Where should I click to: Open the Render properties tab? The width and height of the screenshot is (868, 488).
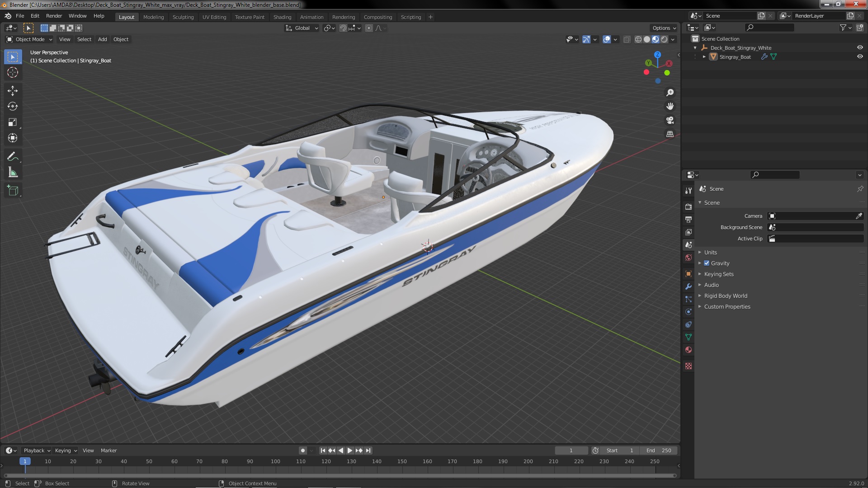pyautogui.click(x=689, y=206)
